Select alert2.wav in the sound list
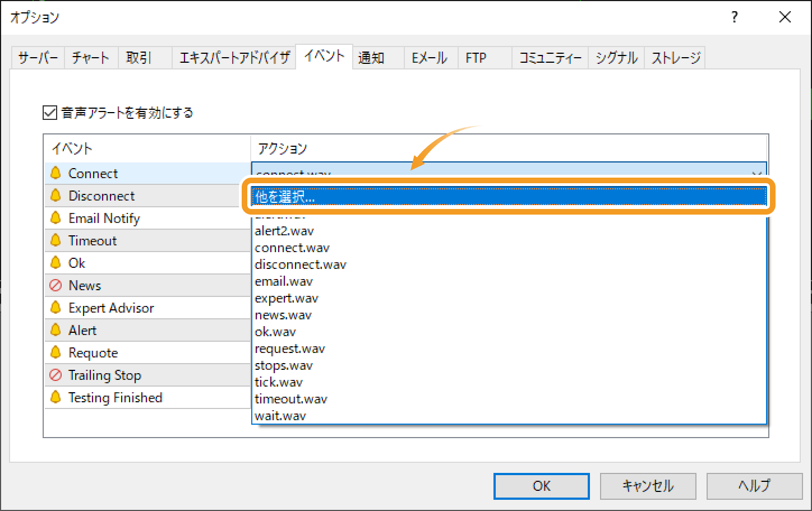This screenshot has width=812, height=511. 284,231
